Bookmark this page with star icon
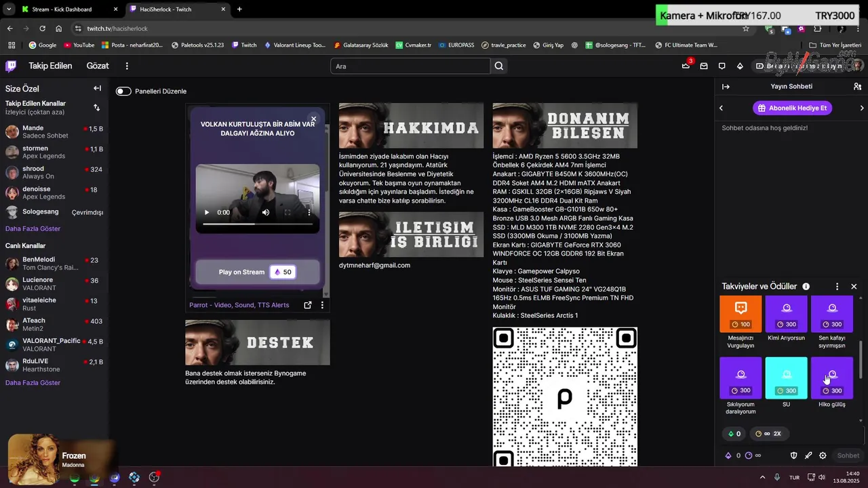 746,28
